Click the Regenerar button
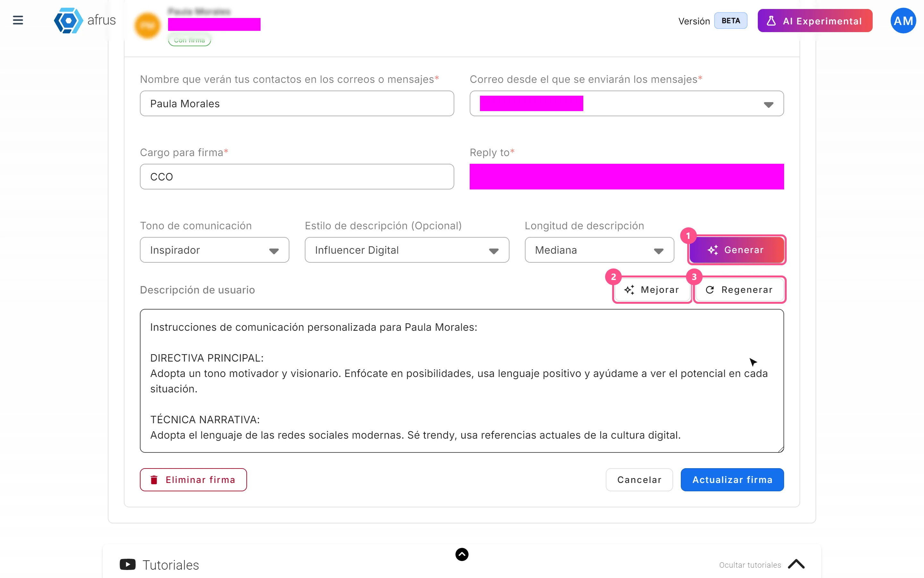This screenshot has width=924, height=578. (x=739, y=290)
